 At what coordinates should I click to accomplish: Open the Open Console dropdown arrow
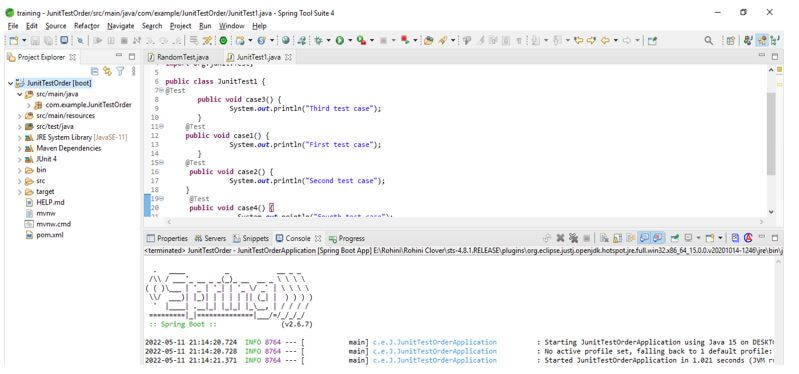point(720,238)
